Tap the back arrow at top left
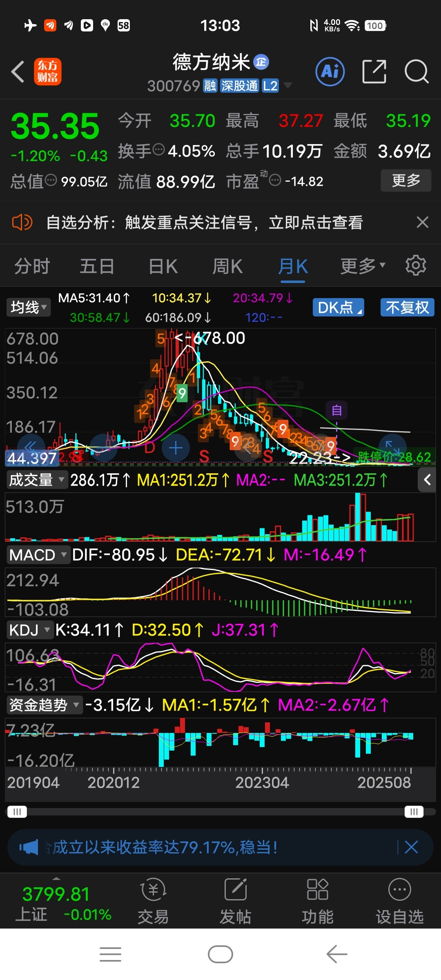The height and width of the screenshot is (980, 441). [x=18, y=72]
